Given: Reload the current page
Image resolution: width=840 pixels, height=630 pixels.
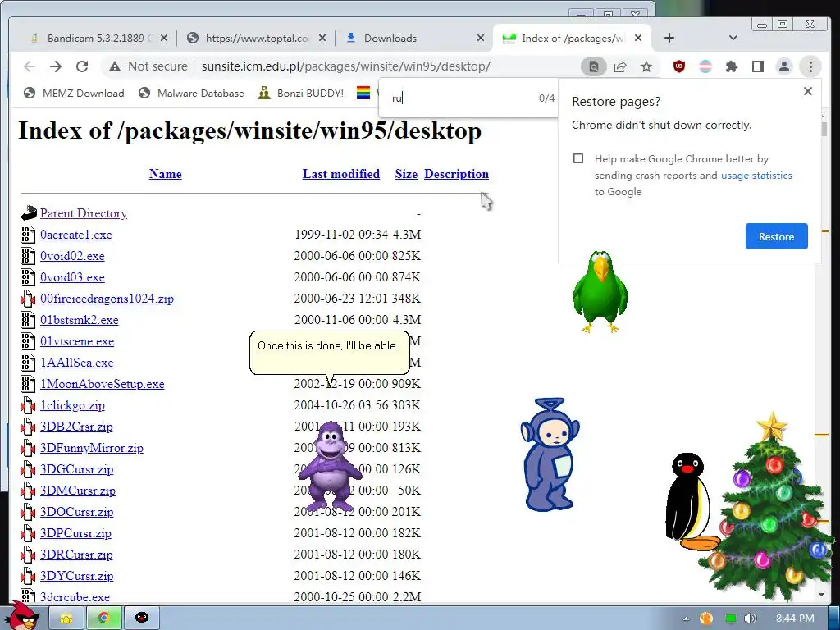Looking at the screenshot, I should [82, 66].
